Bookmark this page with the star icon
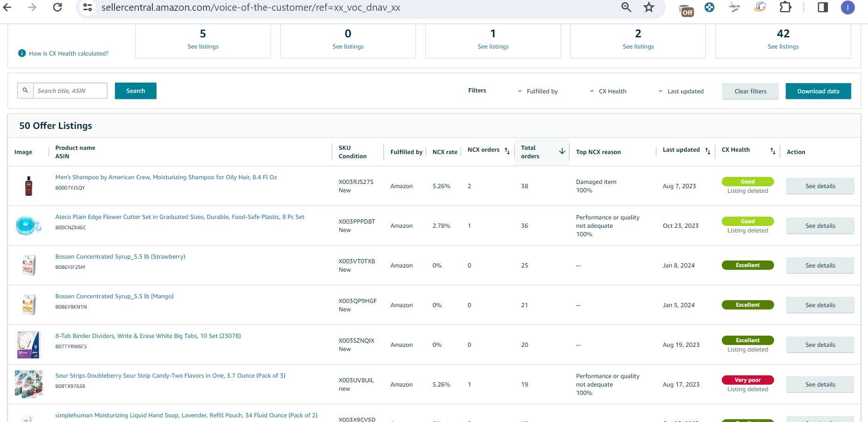868x422 pixels. tap(649, 7)
